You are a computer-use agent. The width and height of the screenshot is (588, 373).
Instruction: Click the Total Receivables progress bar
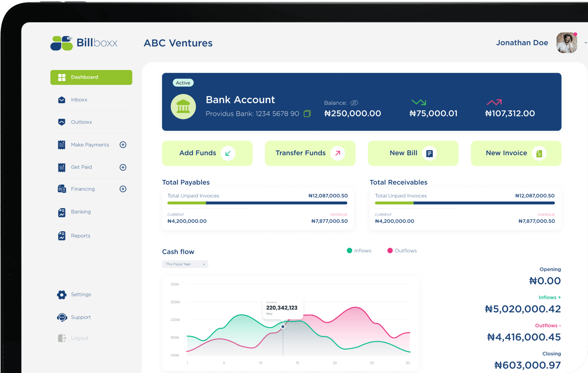click(465, 203)
